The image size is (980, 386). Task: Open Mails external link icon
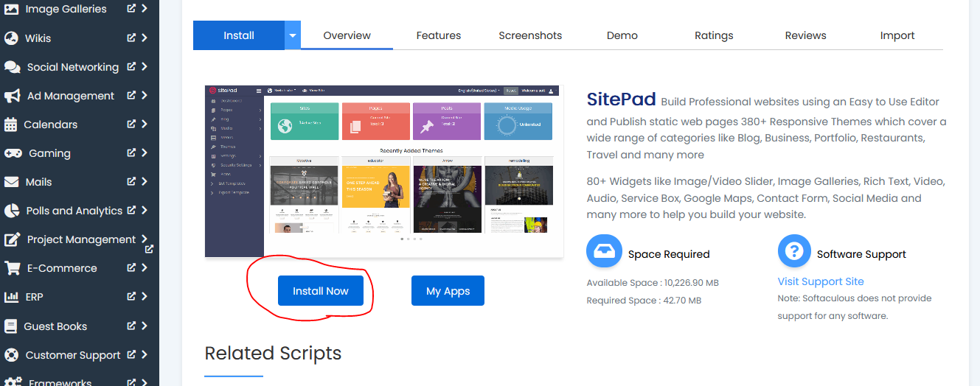click(131, 181)
